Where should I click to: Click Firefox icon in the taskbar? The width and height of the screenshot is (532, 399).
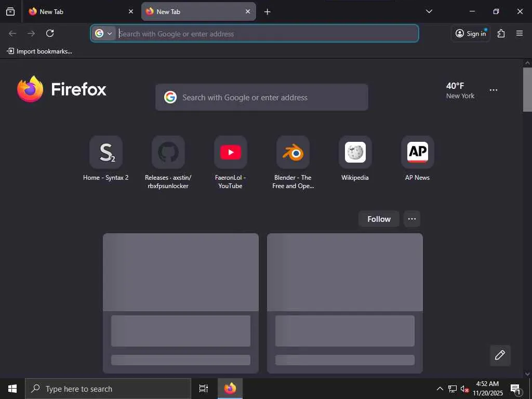click(x=230, y=389)
